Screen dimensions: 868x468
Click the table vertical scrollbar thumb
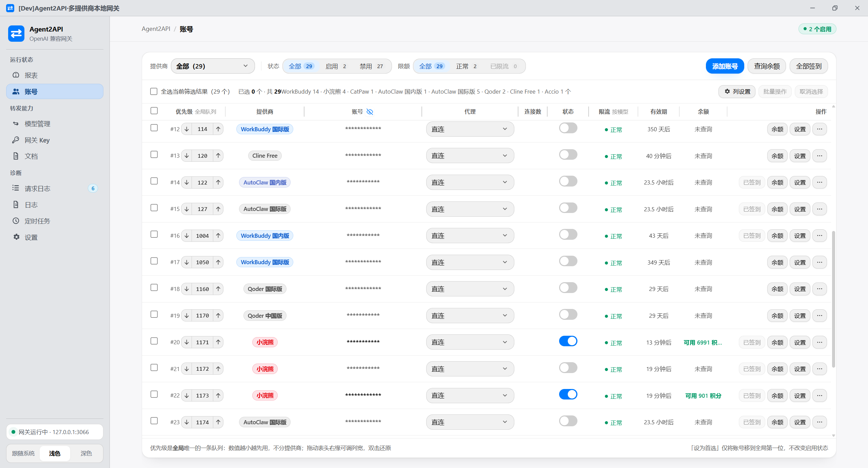tap(833, 299)
